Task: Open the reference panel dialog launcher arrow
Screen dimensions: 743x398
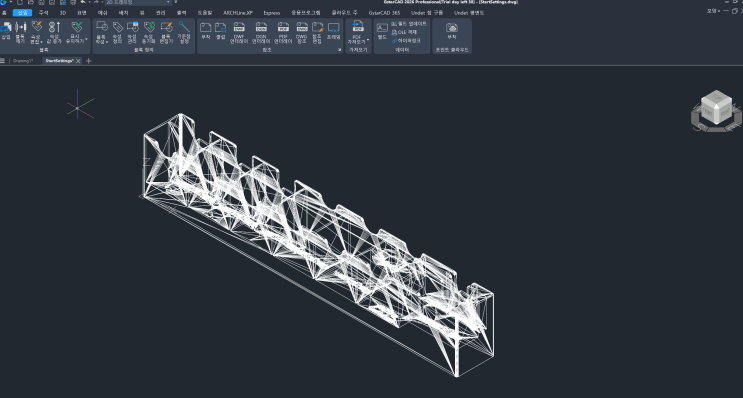Action: coord(340,50)
